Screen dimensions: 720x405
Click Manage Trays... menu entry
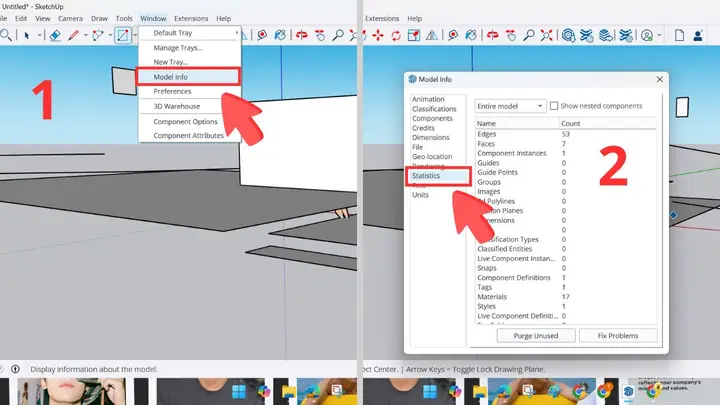(190, 48)
